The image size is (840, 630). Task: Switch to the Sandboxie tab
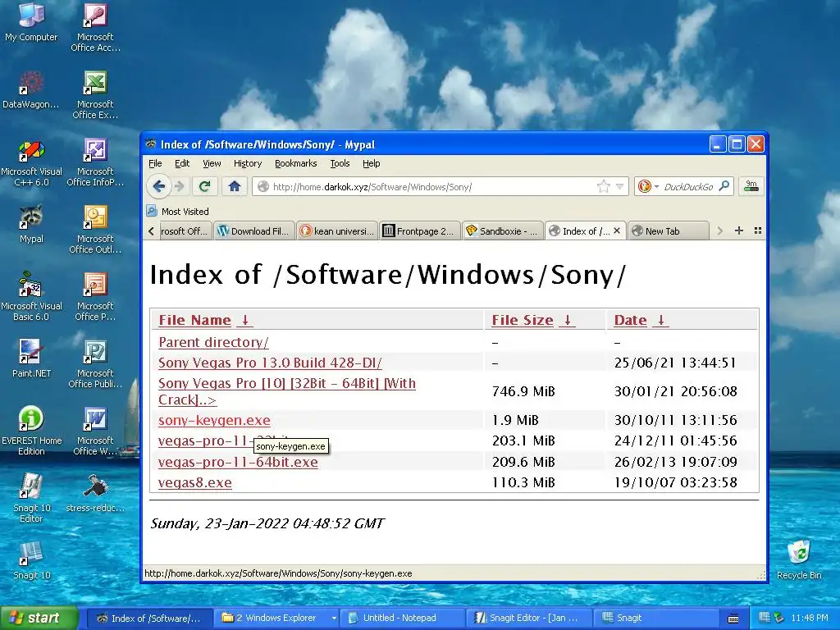coord(503,231)
